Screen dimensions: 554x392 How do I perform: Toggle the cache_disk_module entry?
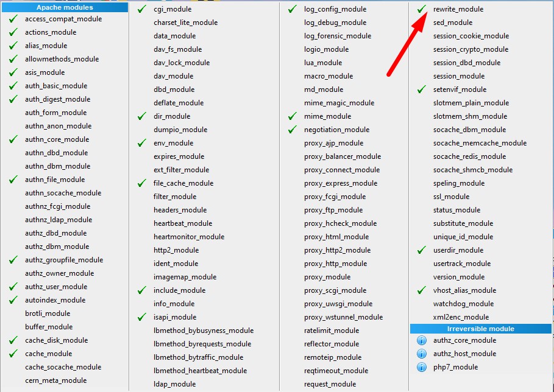[56, 340]
